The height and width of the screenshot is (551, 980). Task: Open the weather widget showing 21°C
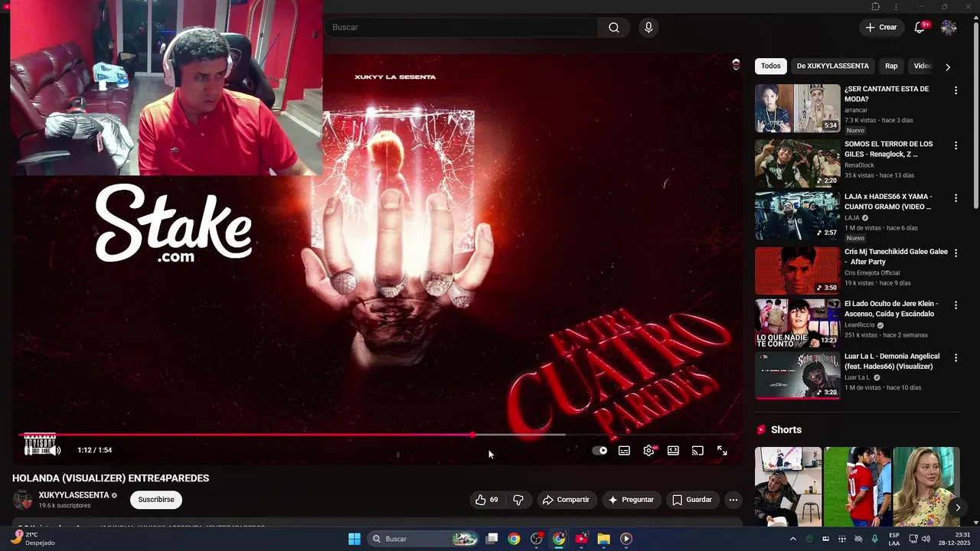[x=32, y=539]
